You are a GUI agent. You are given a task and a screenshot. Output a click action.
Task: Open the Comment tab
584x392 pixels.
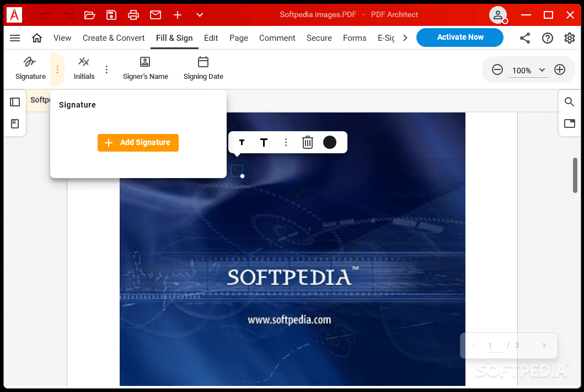277,38
